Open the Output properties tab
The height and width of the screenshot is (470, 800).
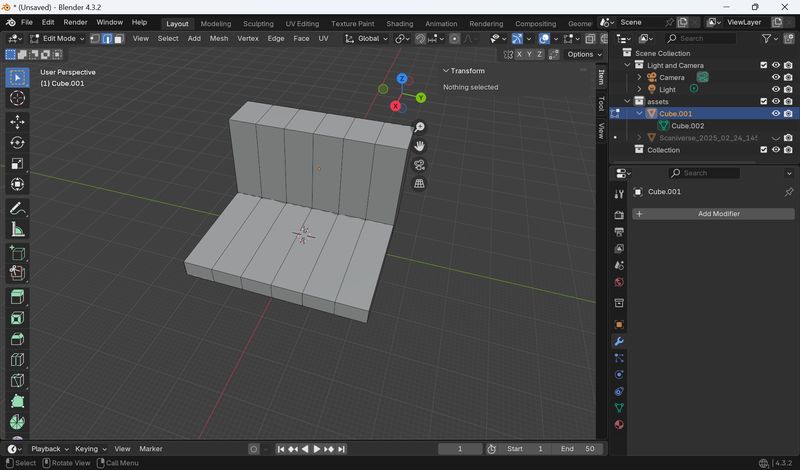tap(619, 232)
